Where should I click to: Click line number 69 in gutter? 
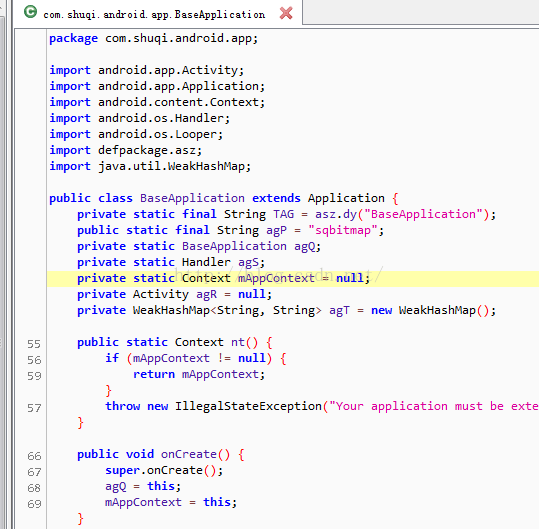tap(34, 504)
